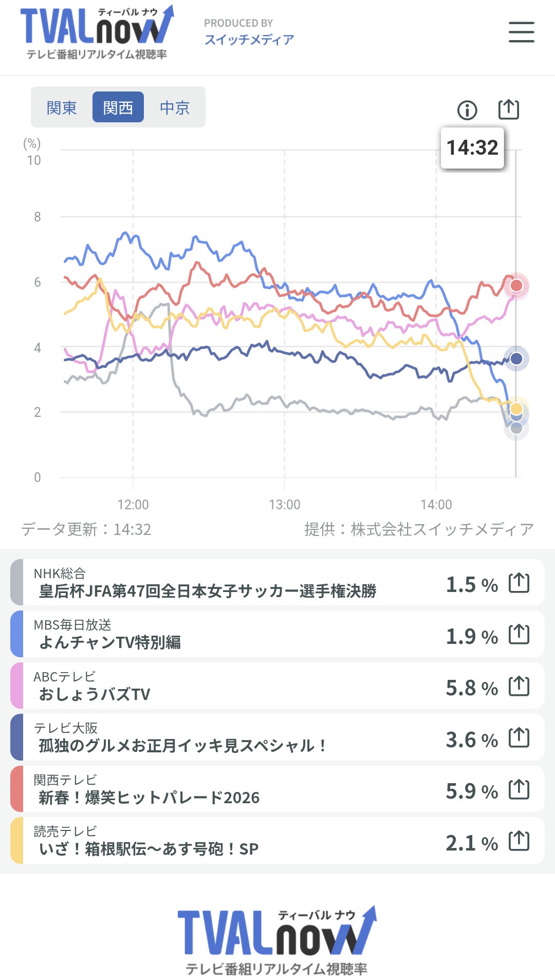The image size is (555, 980).
Task: Switch to the 中京 region tab
Action: [175, 107]
